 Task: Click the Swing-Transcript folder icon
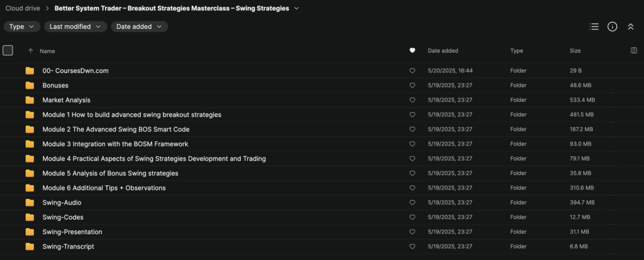(x=30, y=246)
